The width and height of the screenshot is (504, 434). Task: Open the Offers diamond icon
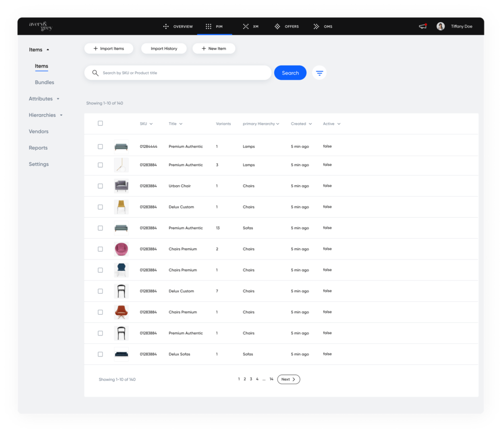coord(277,26)
